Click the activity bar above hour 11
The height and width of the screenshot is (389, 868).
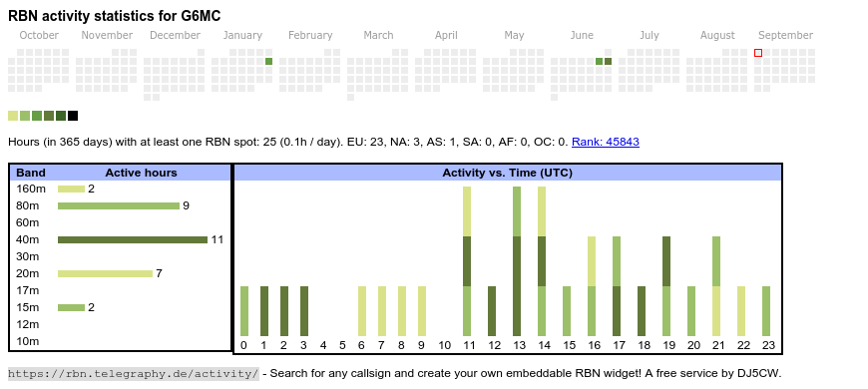(467, 261)
